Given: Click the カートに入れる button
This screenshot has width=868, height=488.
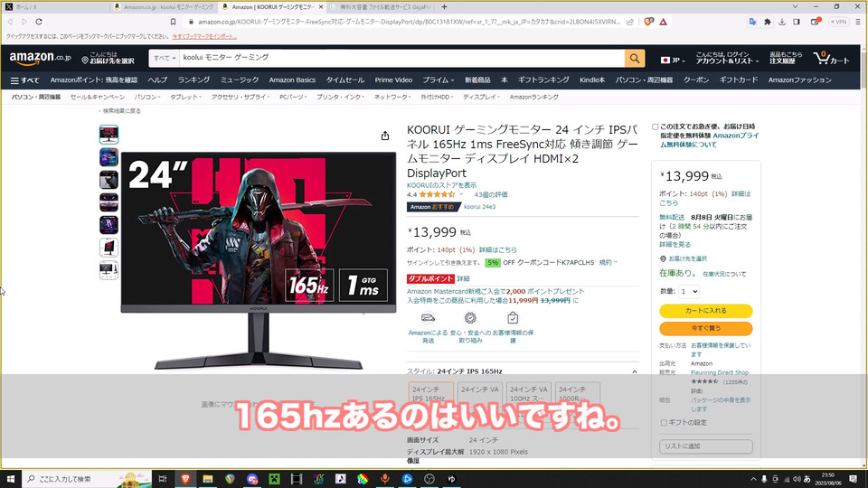Looking at the screenshot, I should point(706,310).
